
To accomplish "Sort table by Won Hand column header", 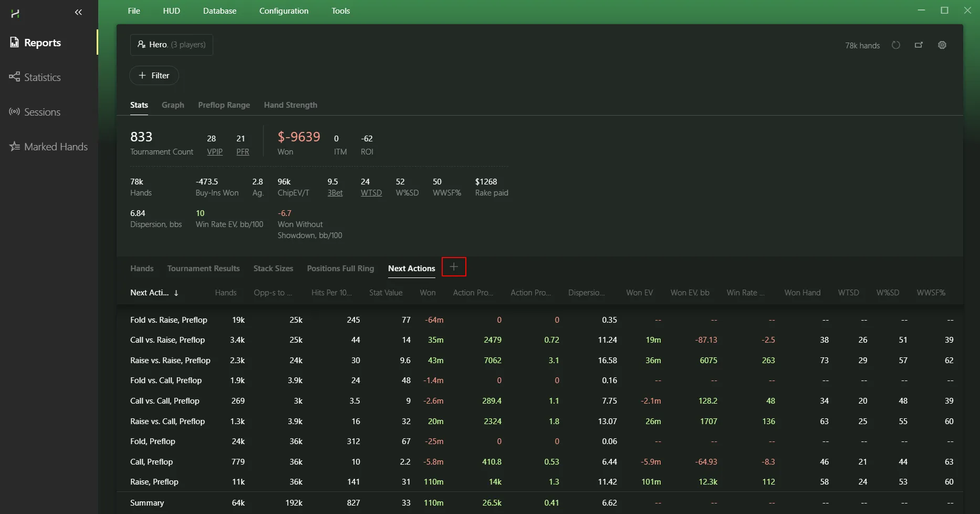I will click(802, 293).
